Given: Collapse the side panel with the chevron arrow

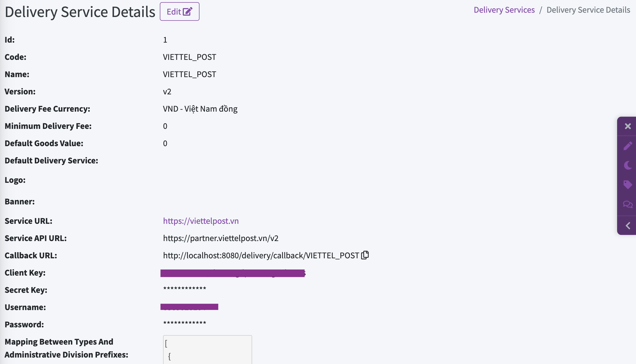Looking at the screenshot, I should (628, 226).
